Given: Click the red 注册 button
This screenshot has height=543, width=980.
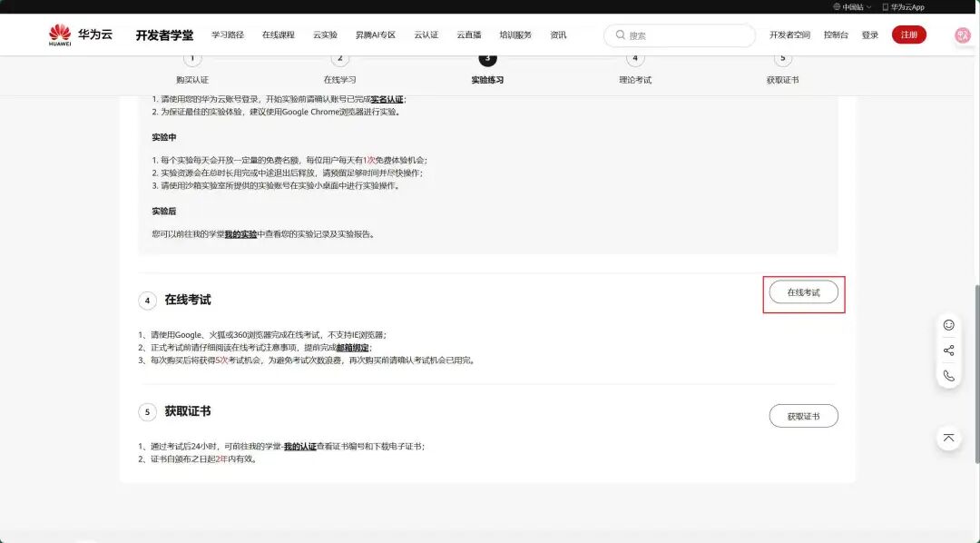Looking at the screenshot, I should (x=908, y=35).
